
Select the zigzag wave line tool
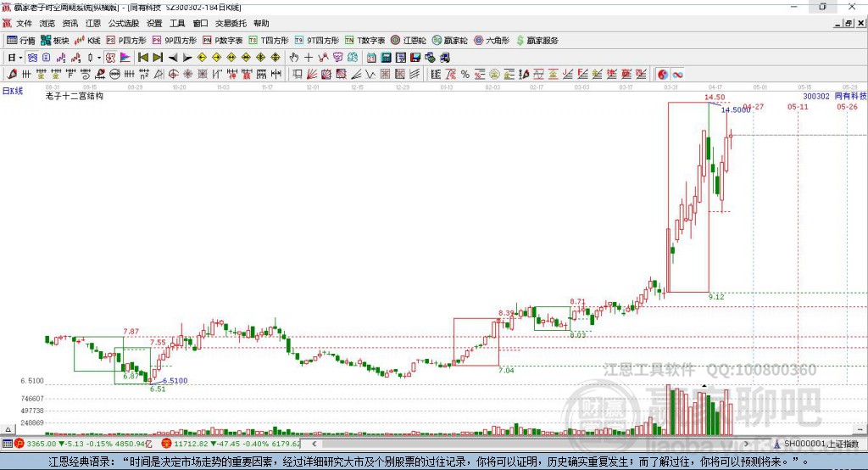coord(370,75)
